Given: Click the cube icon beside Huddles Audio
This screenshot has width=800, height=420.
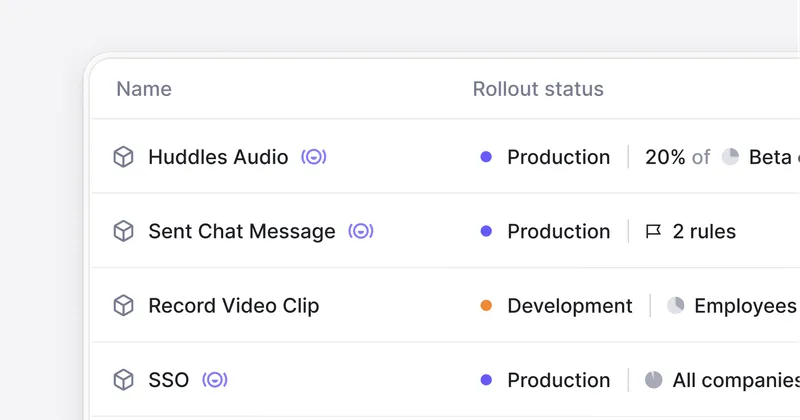Looking at the screenshot, I should (x=123, y=157).
